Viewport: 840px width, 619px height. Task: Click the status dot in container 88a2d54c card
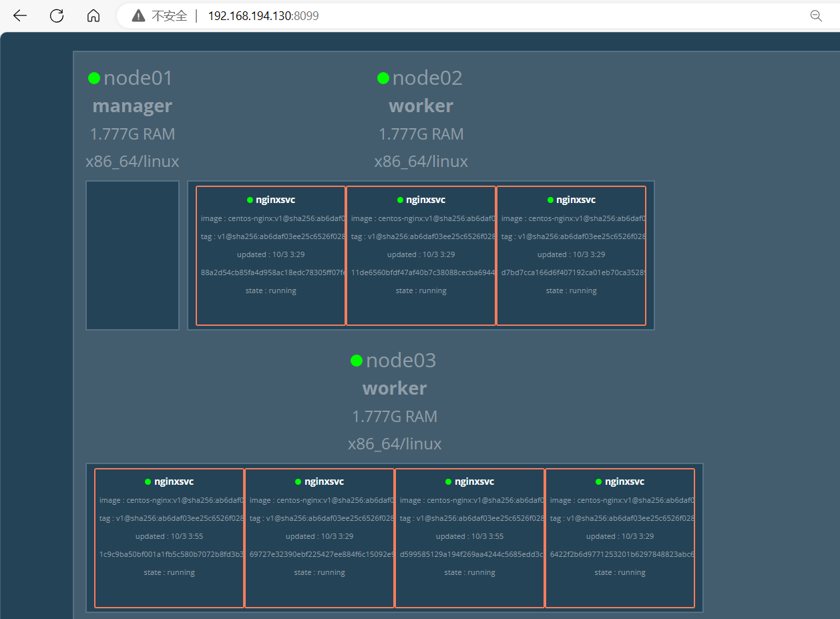pos(250,200)
